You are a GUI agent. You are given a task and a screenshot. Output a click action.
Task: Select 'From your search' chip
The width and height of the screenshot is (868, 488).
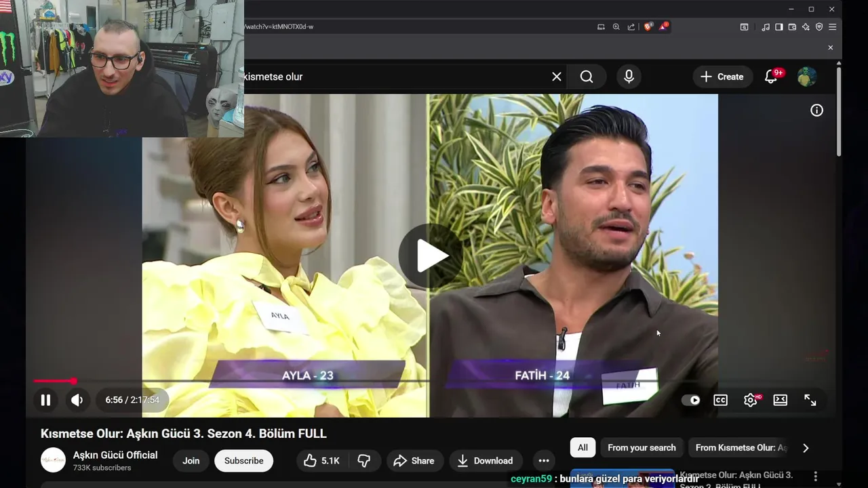(x=642, y=447)
